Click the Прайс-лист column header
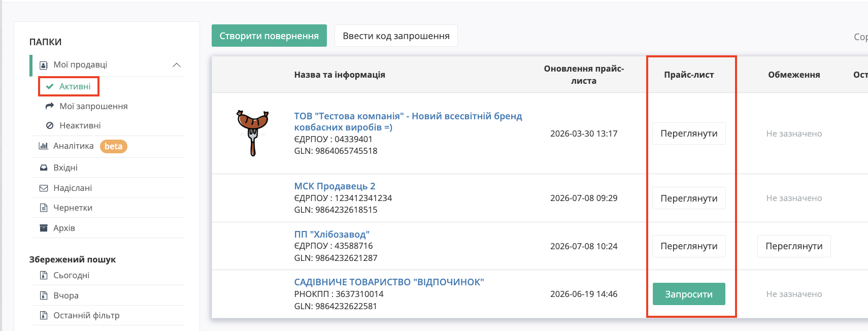The height and width of the screenshot is (331, 868). (x=689, y=75)
